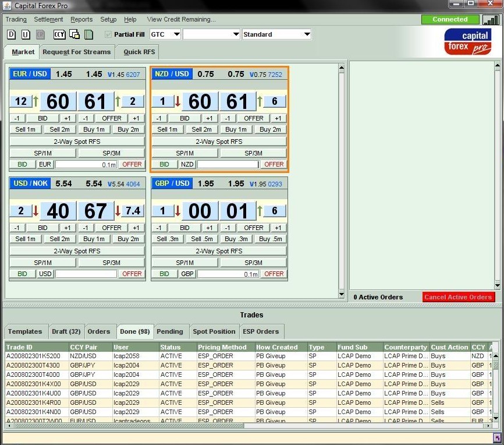Click the grayed CR toolbar icon
504x445 pixels.
tap(41, 34)
